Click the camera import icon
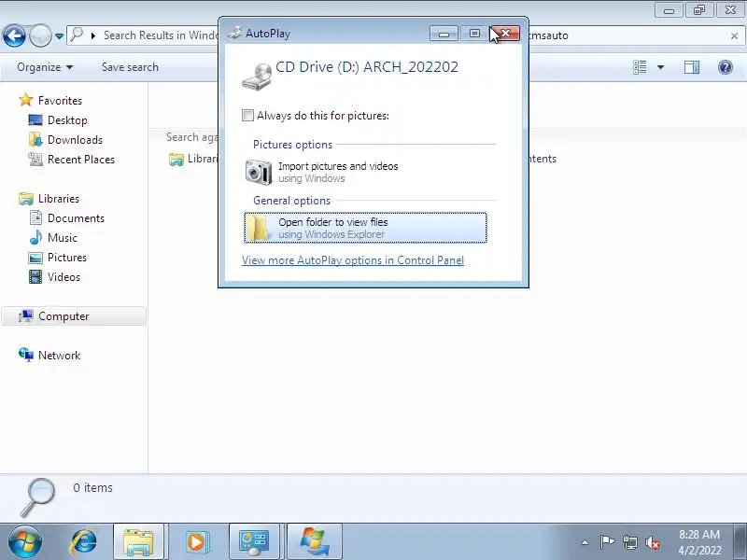 click(259, 172)
